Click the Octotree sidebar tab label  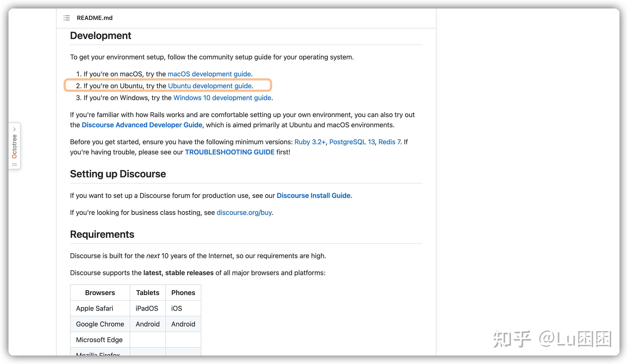pyautogui.click(x=14, y=146)
